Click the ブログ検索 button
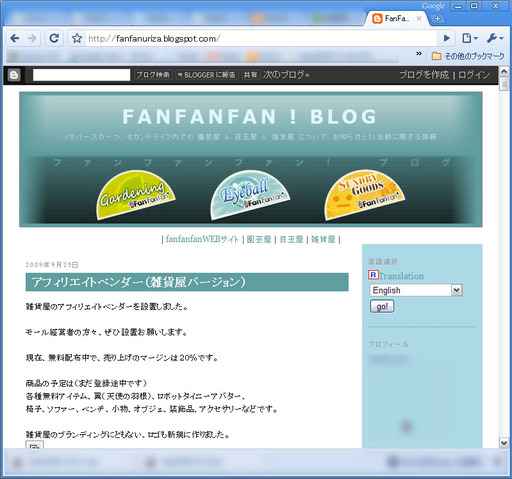512x479 pixels. pos(153,75)
